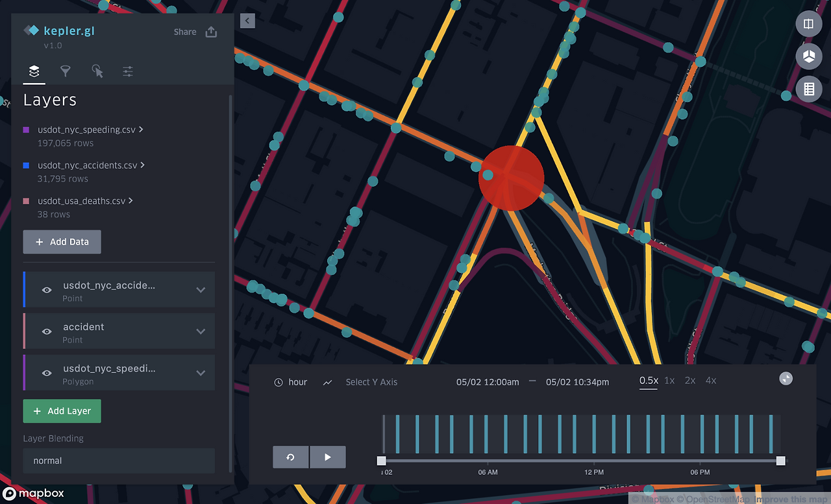Click the green Add Layer button
831x504 pixels.
tap(62, 411)
